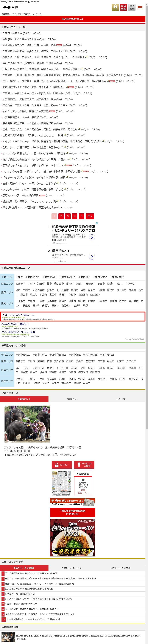Select 千葉のニュース（1週間）ranking tab
This screenshot has width=148, height=644.
73,568
